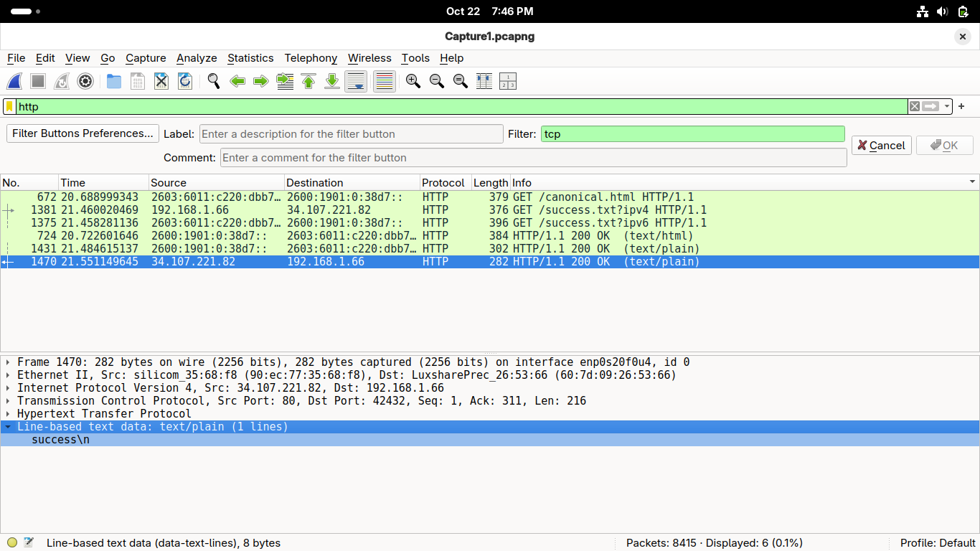Image resolution: width=980 pixels, height=551 pixels.
Task: Start capture with the shark fin icon
Action: (x=15, y=82)
